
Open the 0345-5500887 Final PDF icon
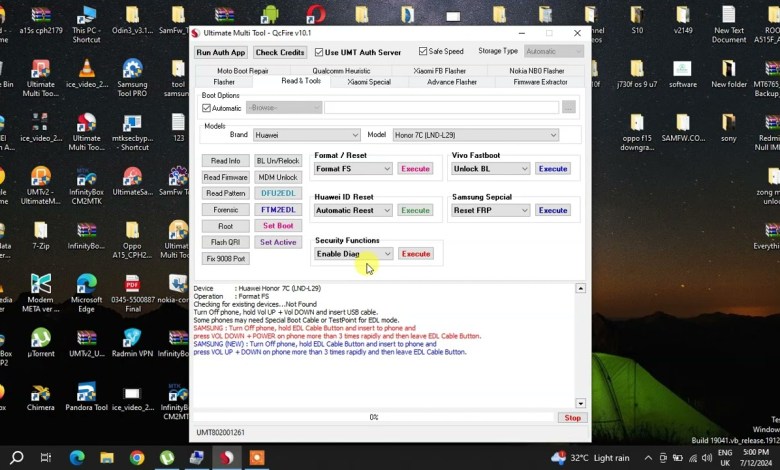(x=132, y=293)
